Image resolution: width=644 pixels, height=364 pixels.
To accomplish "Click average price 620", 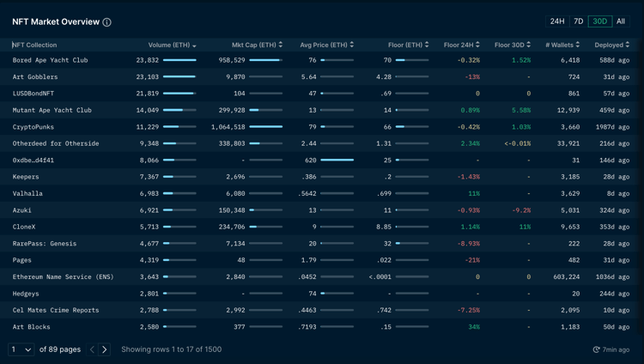I will tap(311, 161).
